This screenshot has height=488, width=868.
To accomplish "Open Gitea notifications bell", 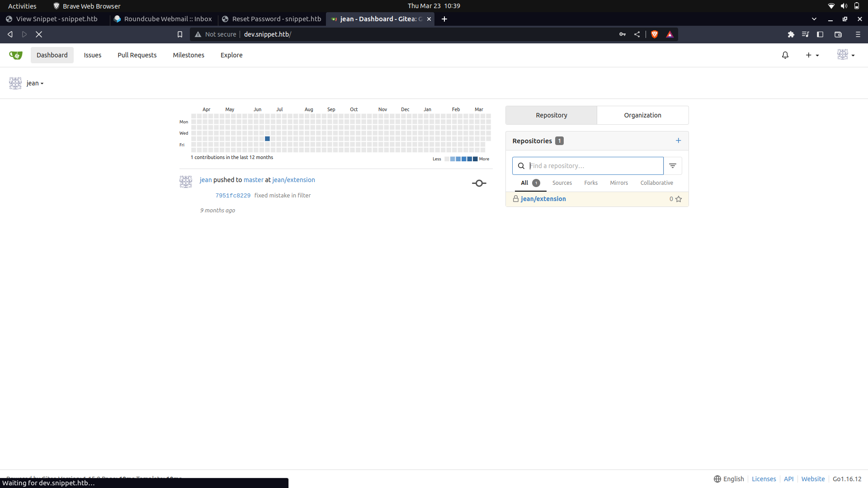I will (x=785, y=55).
